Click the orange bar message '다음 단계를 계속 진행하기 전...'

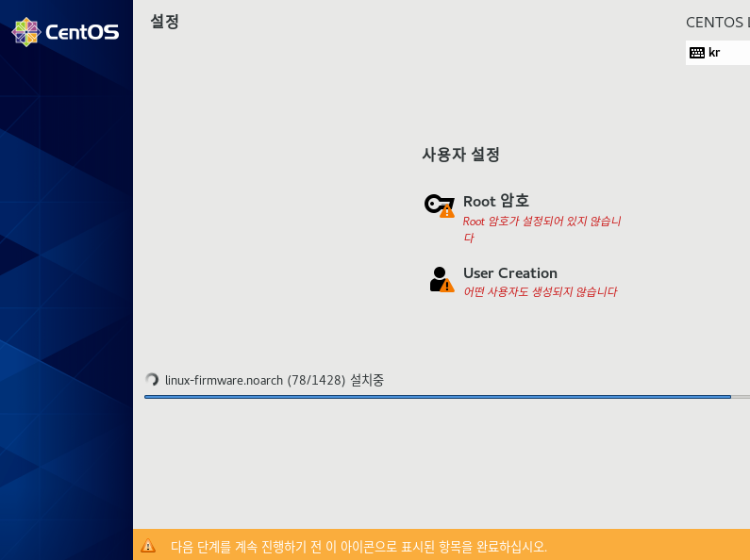click(358, 546)
